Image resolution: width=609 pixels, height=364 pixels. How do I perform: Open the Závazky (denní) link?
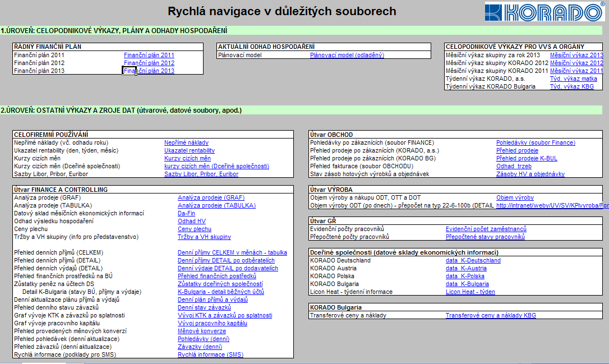(200, 347)
